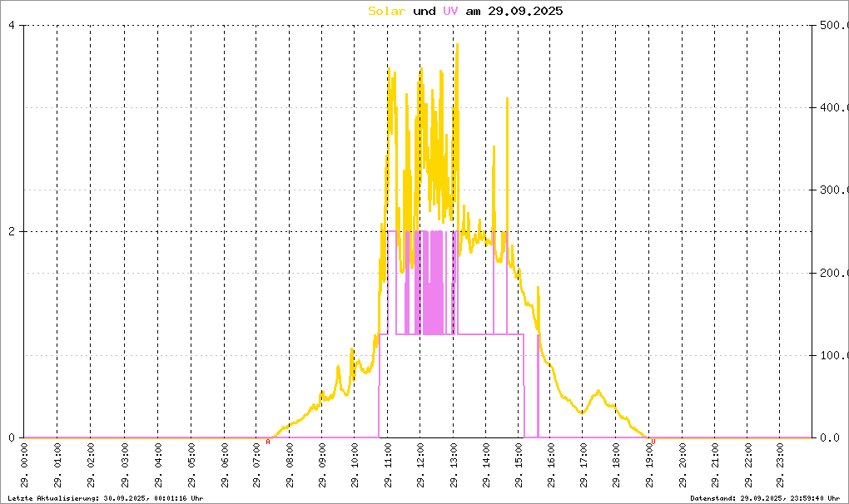
Task: Click the "29. 19:00" time axis label
Action: coord(649,466)
